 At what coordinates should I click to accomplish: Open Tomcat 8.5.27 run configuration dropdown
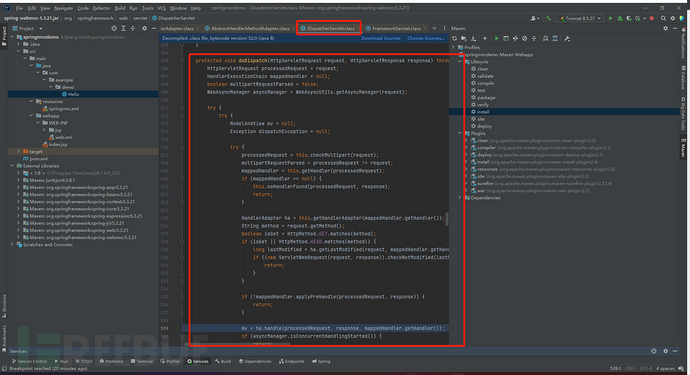pyautogui.click(x=580, y=18)
